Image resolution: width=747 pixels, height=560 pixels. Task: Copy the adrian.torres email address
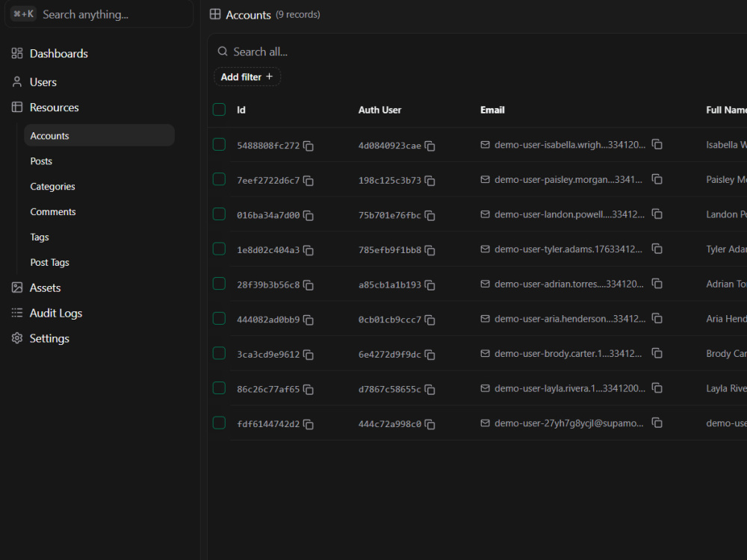tap(657, 283)
